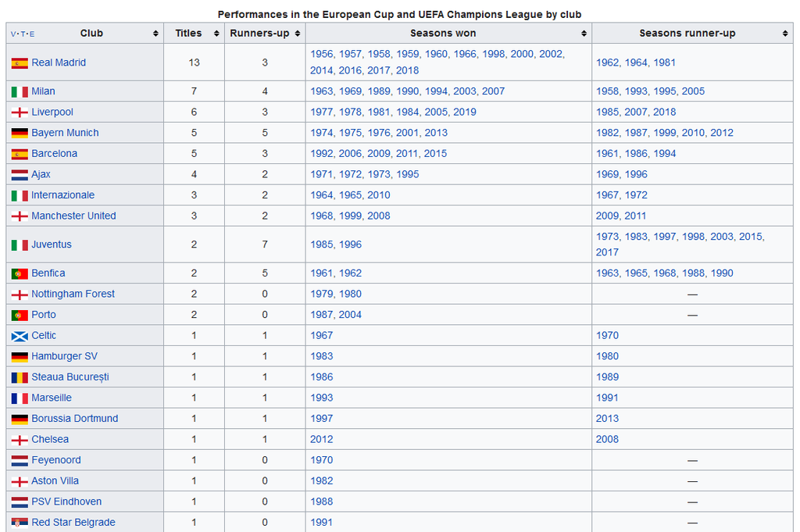Viewport: 800px width, 532px height.
Task: Click the Netherlands flag beside Feyenoord
Action: click(x=20, y=461)
